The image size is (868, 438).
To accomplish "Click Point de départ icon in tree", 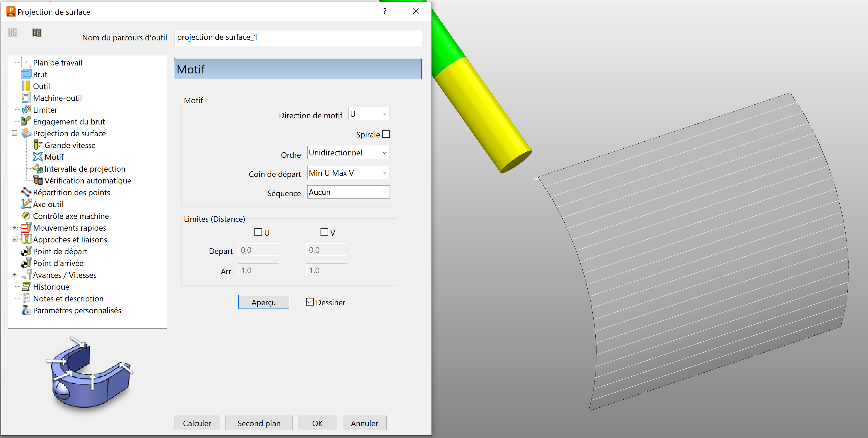I will tap(26, 252).
